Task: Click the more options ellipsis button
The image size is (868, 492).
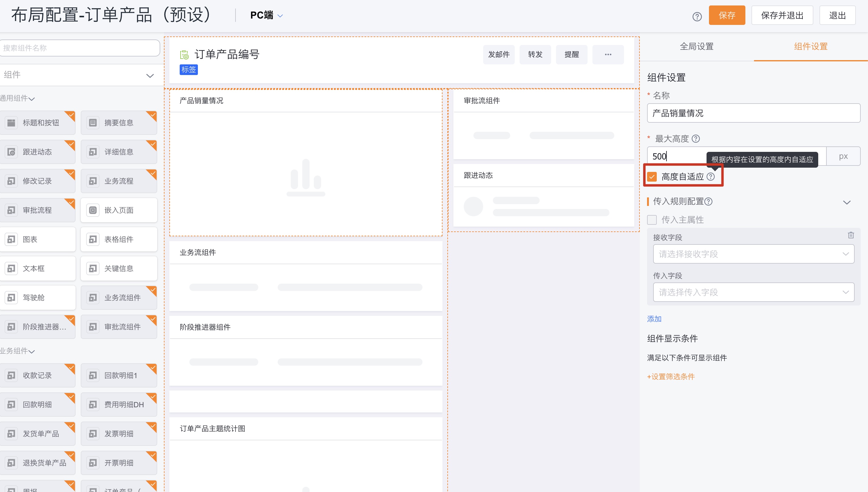Action: point(608,54)
